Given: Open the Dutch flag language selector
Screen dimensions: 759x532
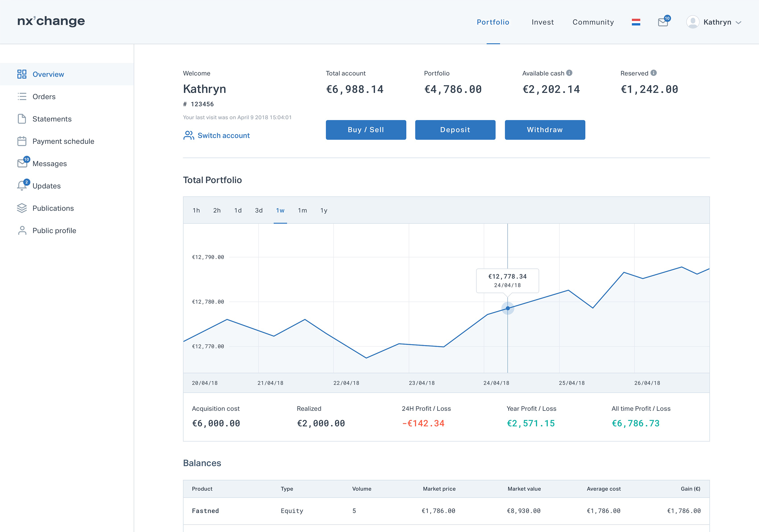Looking at the screenshot, I should click(x=636, y=22).
